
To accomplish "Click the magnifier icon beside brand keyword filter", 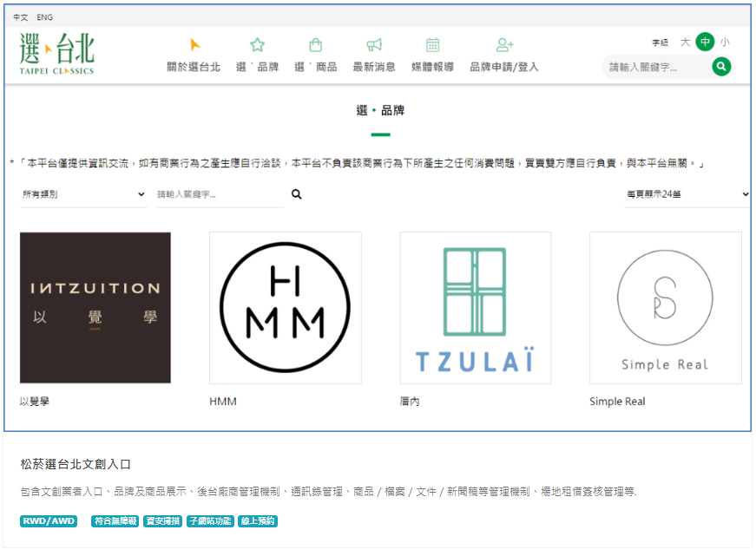I will point(297,194).
